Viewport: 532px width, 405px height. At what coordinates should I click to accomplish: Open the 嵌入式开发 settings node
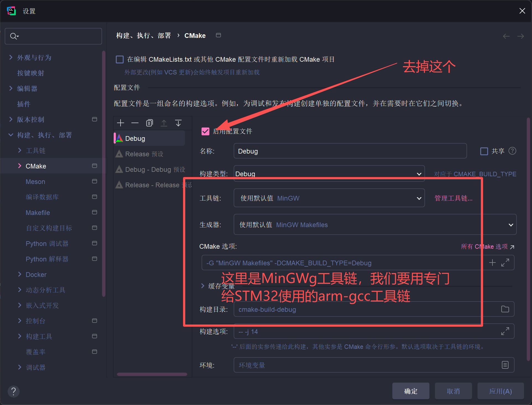pos(42,305)
